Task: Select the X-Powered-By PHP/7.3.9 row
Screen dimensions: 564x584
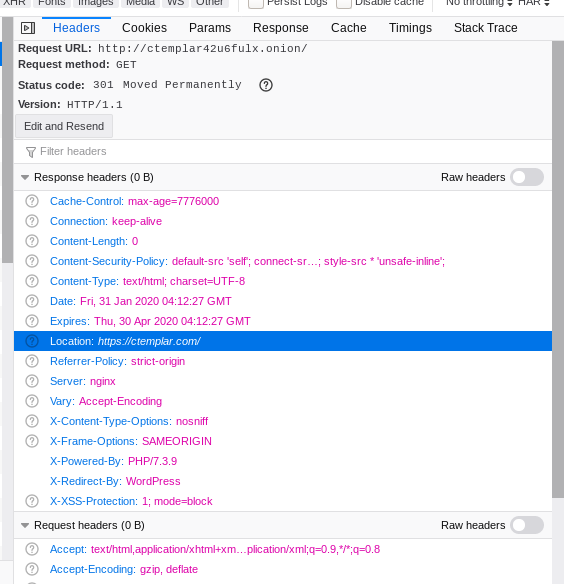Action: point(283,461)
